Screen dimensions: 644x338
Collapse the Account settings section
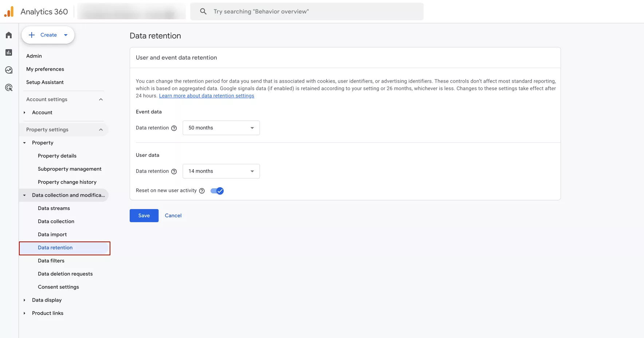coord(101,99)
